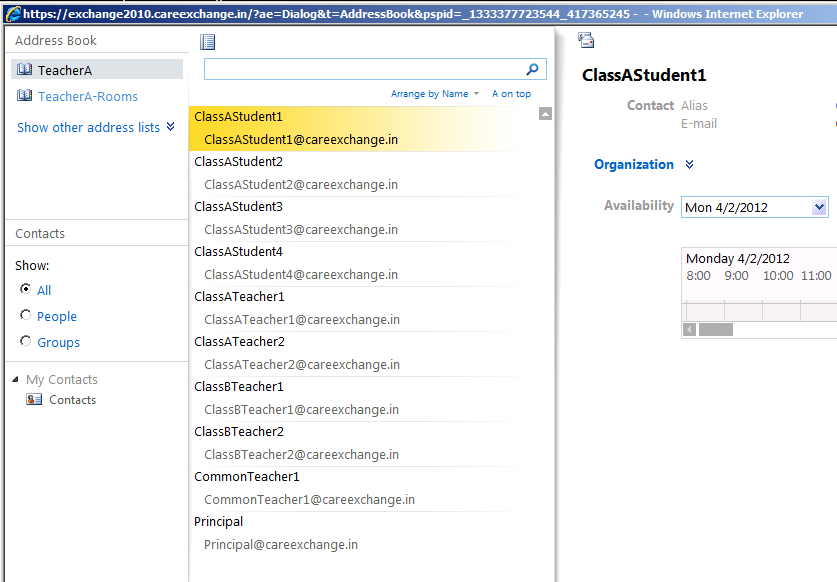The width and height of the screenshot is (837, 582).
Task: Click the TeacherA address book icon
Action: (x=25, y=69)
